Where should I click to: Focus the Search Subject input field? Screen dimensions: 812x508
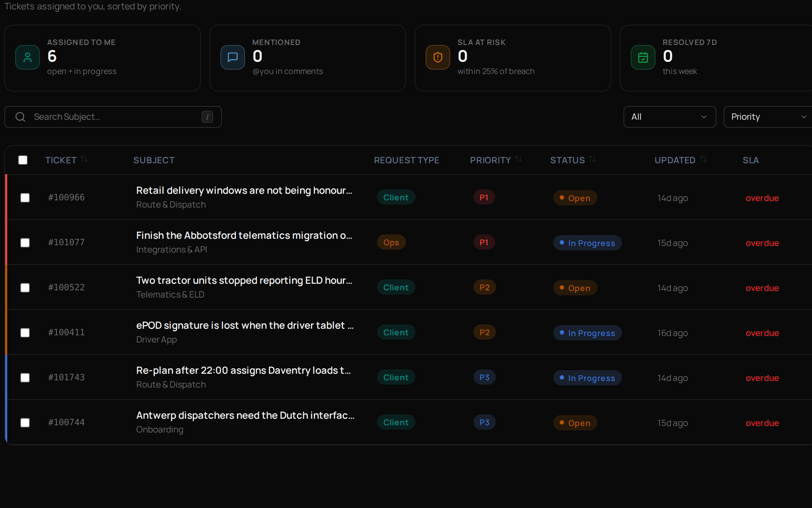coord(113,117)
